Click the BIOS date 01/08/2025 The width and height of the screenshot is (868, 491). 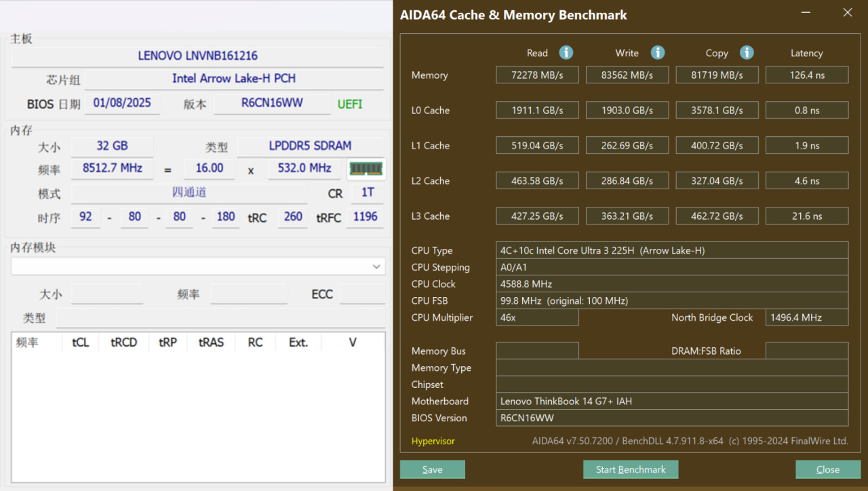[122, 103]
